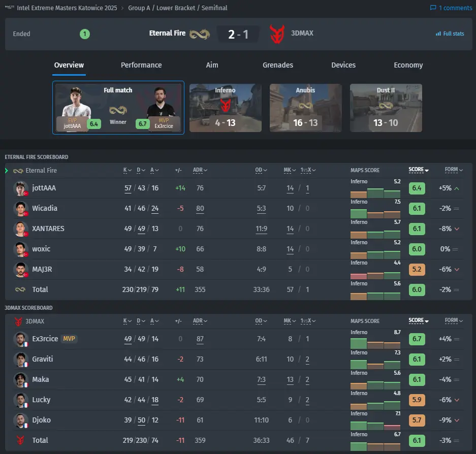Sort Eternal Fire scoreboard by ADR
476x454 pixels.
click(x=200, y=170)
